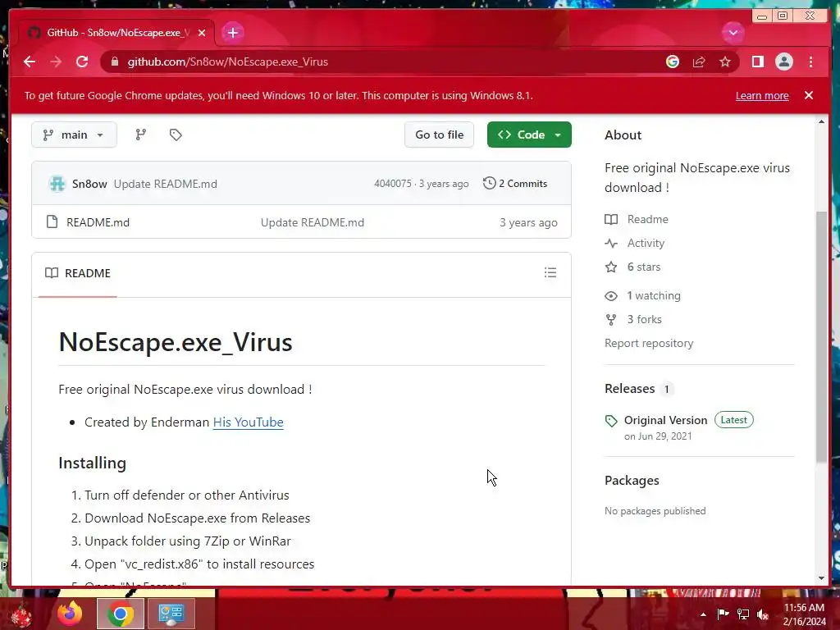This screenshot has width=840, height=630.
Task: View the 2 Commits history
Action: coord(515,183)
